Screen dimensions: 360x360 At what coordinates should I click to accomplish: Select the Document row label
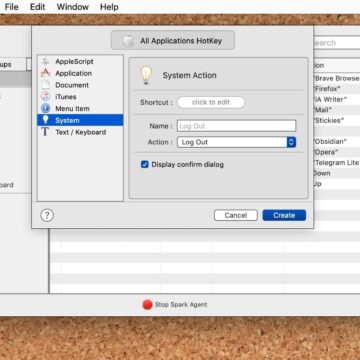(72, 85)
